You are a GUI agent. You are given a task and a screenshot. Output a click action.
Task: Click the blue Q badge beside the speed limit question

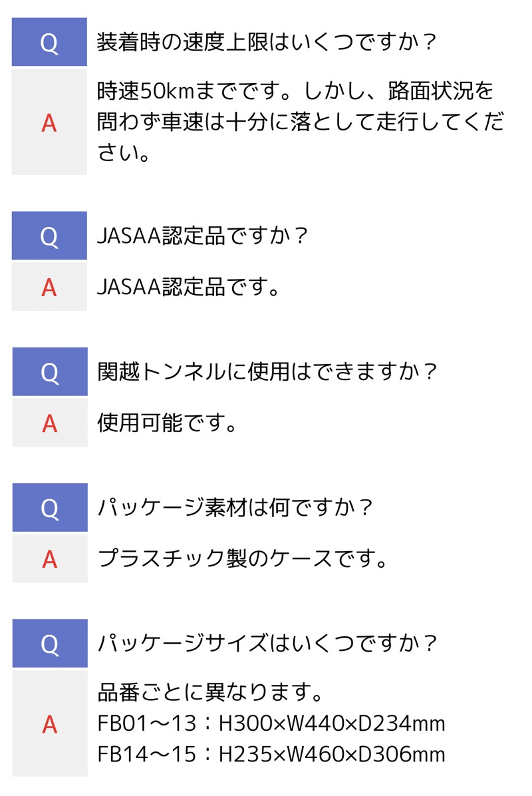49,43
